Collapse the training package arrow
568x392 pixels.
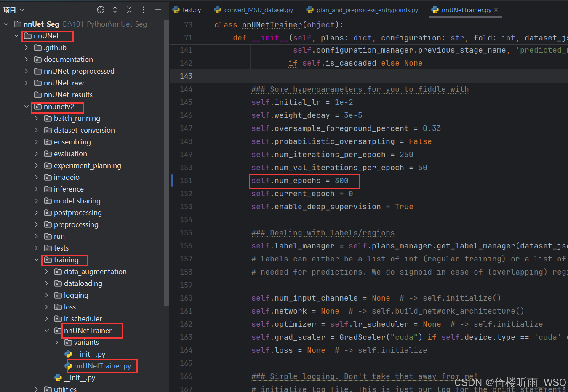click(37, 260)
